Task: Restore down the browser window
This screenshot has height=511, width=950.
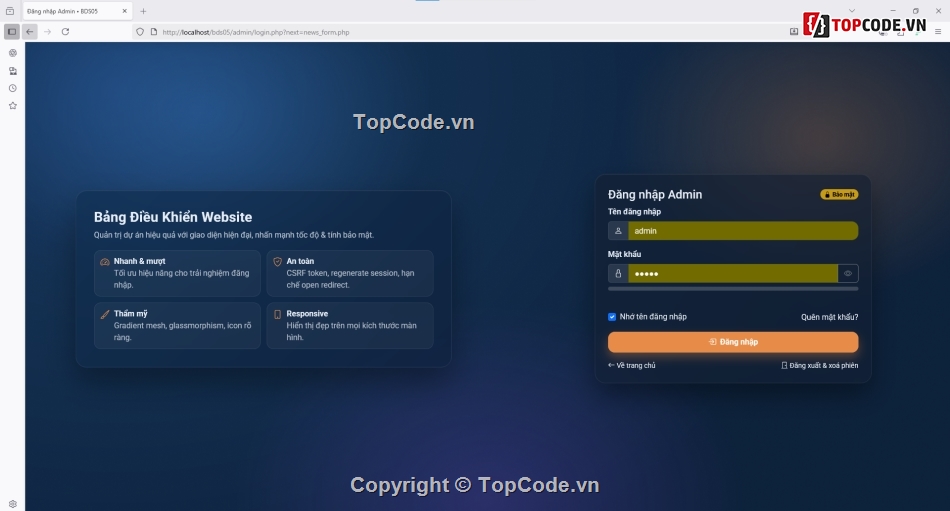Action: click(915, 10)
